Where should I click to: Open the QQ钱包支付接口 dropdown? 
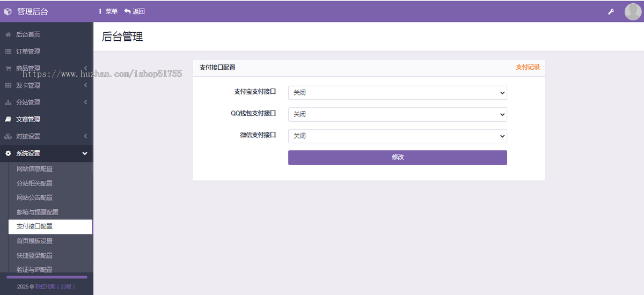[x=398, y=114]
